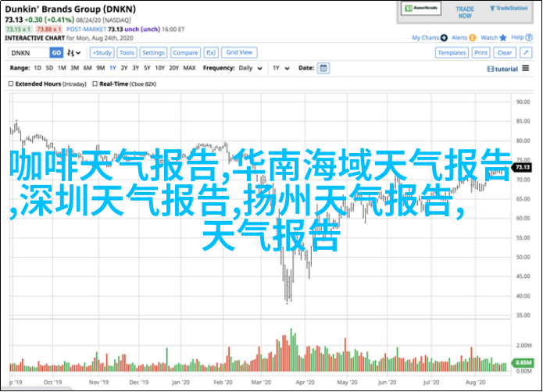Open the Date calendar picker
The height and width of the screenshot is (392, 543).
click(323, 68)
